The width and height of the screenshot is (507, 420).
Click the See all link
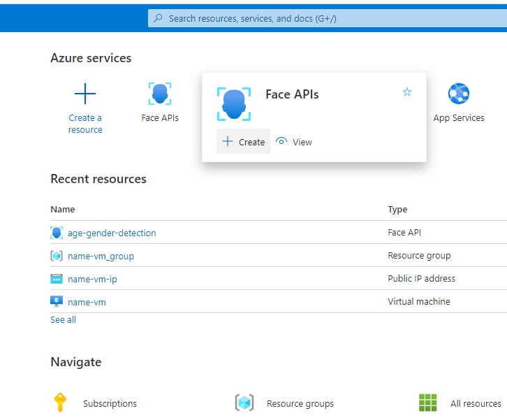[63, 319]
